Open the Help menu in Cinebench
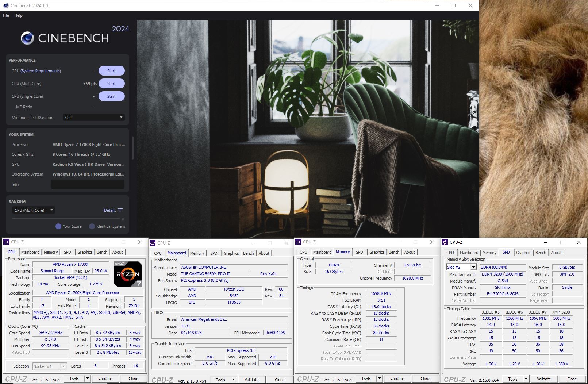This screenshot has width=588, height=384. click(x=18, y=15)
